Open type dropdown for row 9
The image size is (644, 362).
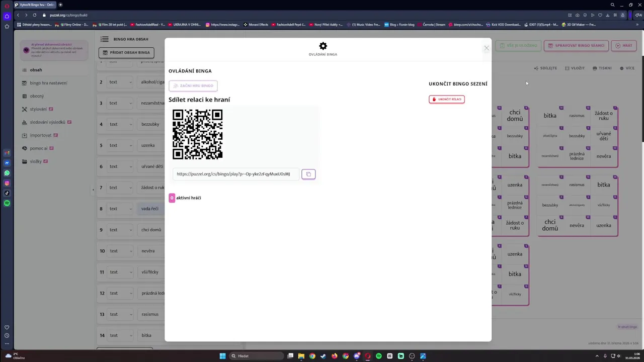[121, 230]
